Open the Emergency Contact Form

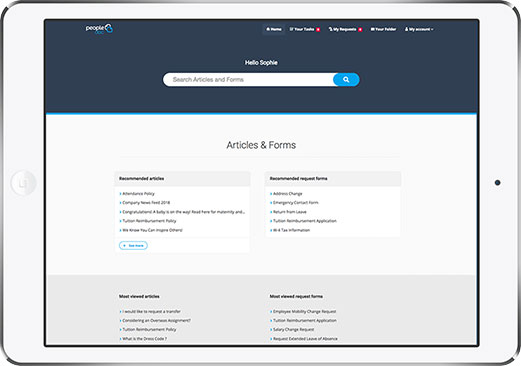[x=295, y=203]
